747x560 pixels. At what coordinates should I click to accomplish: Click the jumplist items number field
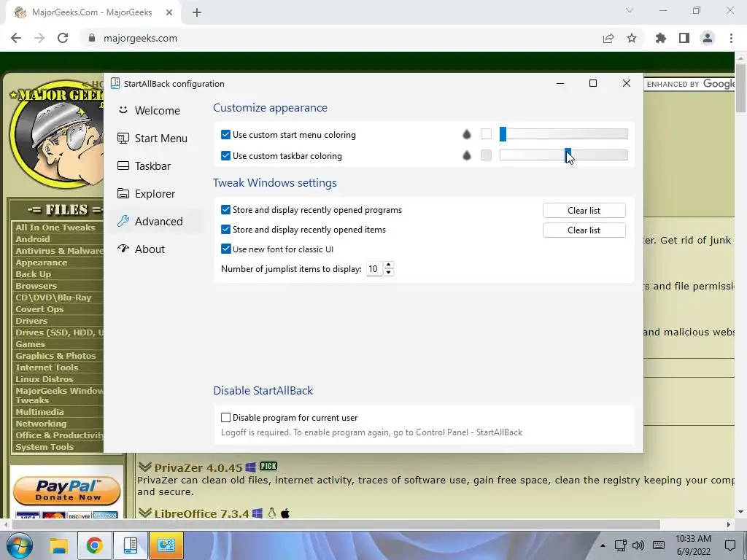pos(374,269)
